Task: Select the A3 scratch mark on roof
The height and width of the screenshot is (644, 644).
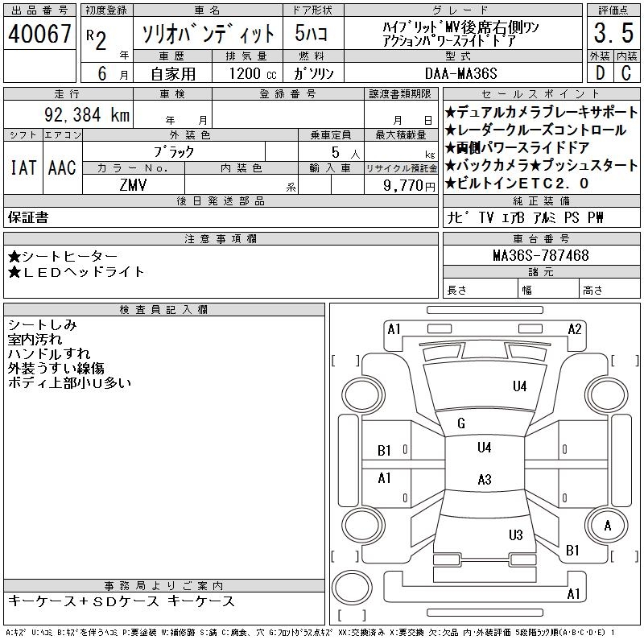Action: 484,480
